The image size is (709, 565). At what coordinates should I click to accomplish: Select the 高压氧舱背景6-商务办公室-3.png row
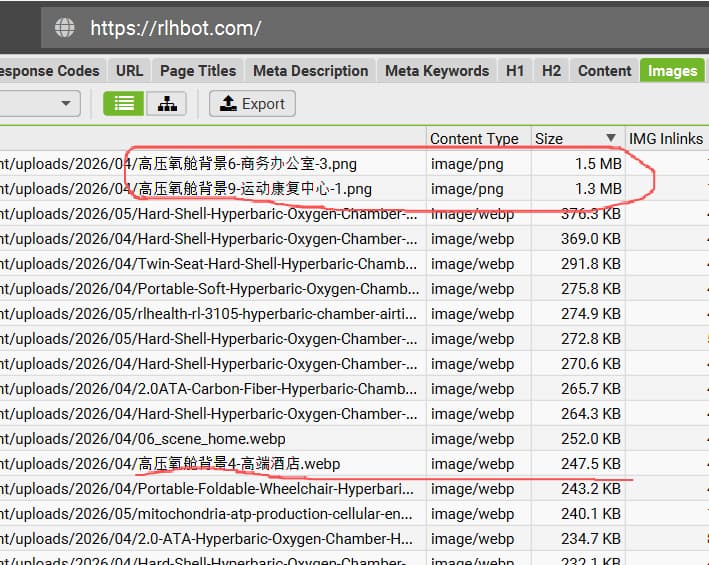coord(354,164)
